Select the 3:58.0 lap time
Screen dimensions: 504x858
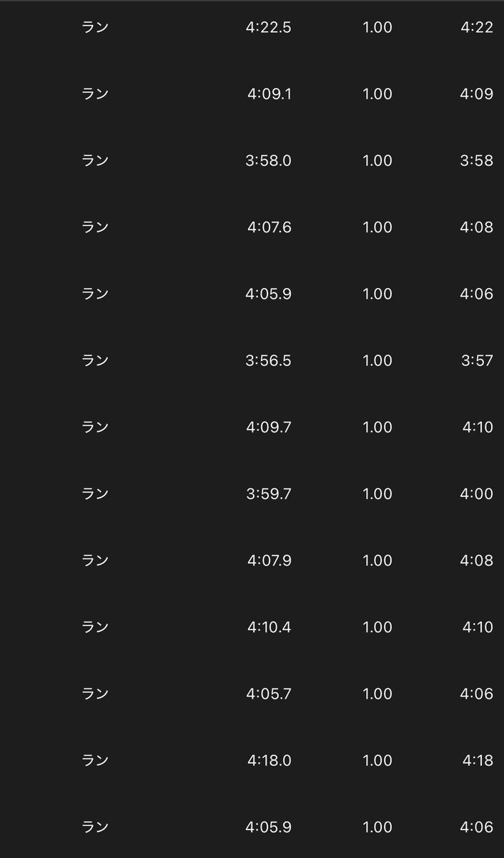point(268,160)
